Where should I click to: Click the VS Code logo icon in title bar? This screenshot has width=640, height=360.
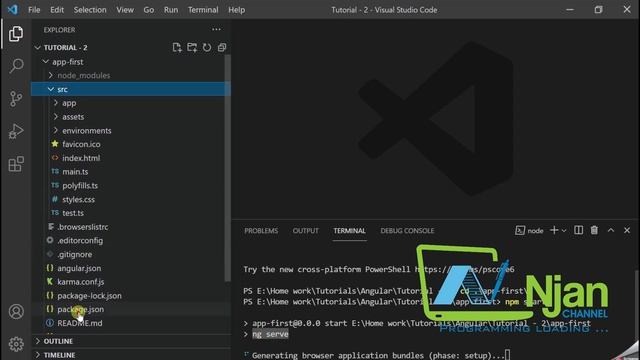point(13,9)
